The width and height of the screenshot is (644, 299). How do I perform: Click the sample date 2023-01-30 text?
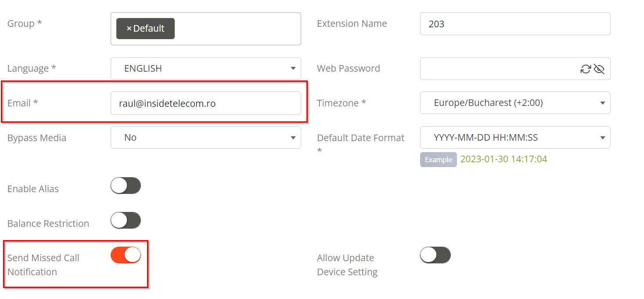pos(504,159)
